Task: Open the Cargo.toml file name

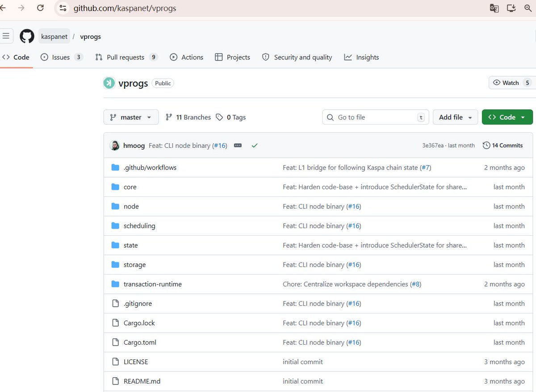Action: (140, 342)
